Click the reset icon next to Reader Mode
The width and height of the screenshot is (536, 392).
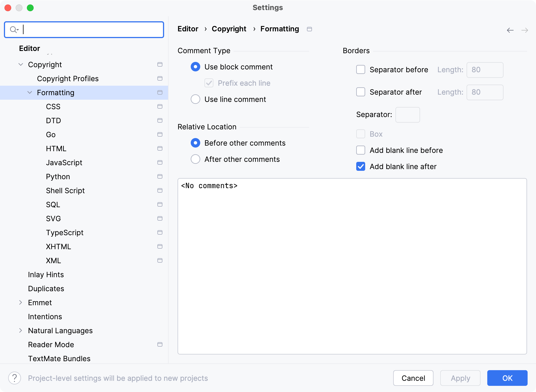[160, 344]
